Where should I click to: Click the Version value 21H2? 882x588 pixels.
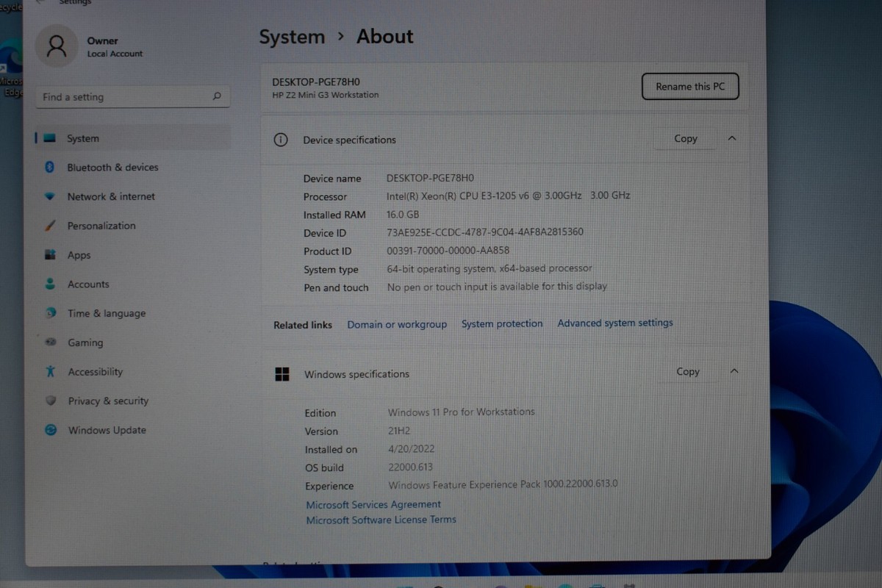[x=400, y=431]
